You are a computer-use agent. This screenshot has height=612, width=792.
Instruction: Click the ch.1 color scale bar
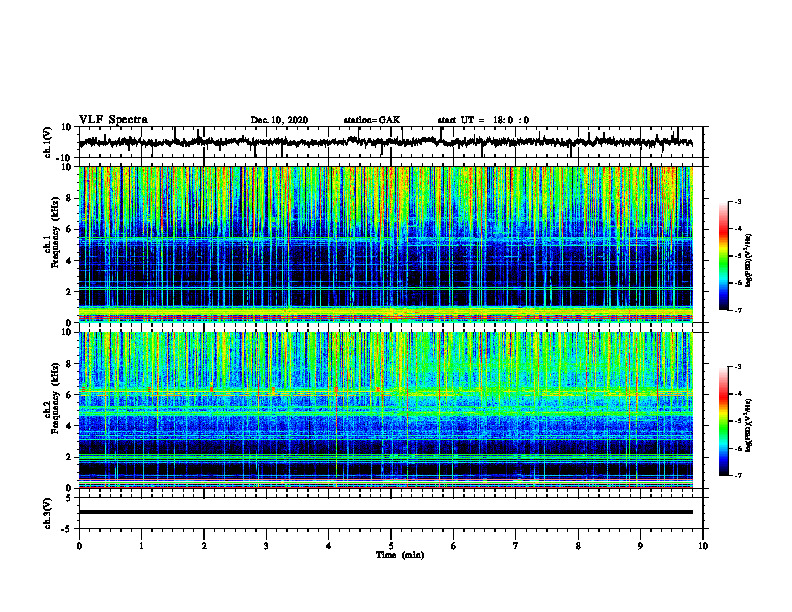(724, 256)
